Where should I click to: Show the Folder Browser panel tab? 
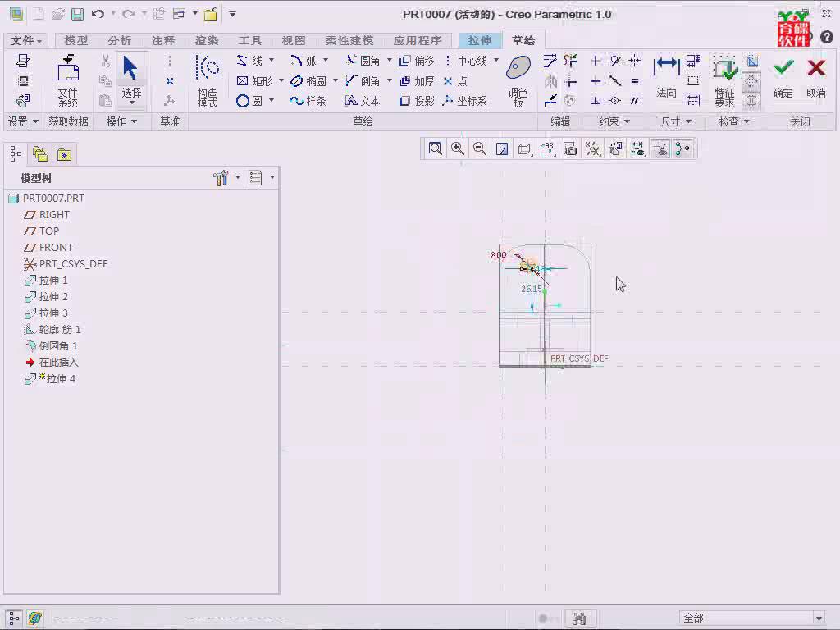click(x=40, y=155)
